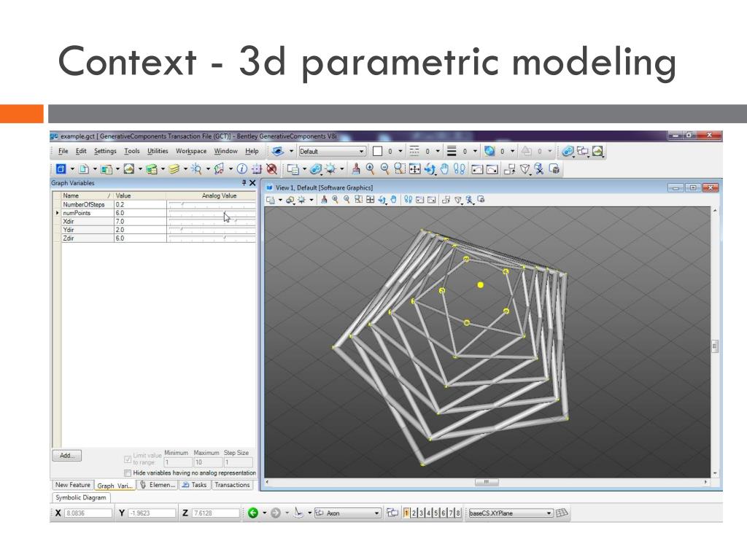Click Zoom In icon in View 1 toolbar

coord(336,200)
